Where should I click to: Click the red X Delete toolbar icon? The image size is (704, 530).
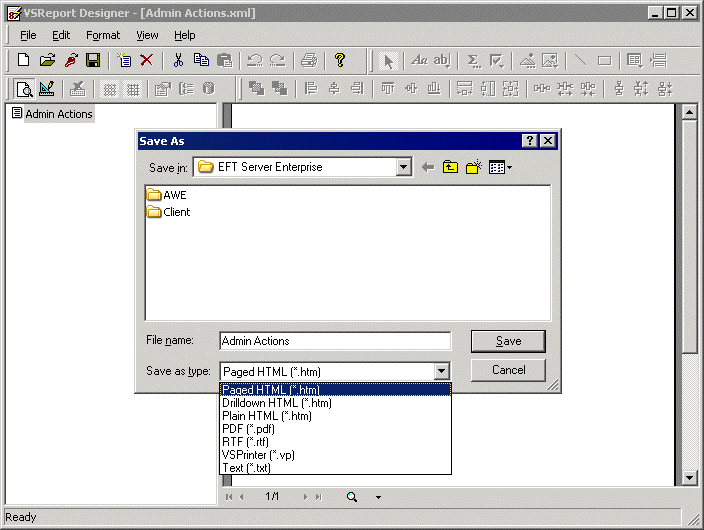tap(147, 61)
